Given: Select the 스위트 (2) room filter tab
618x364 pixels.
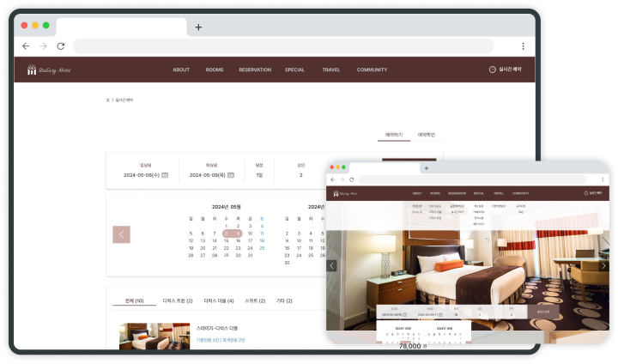Looking at the screenshot, I should [x=257, y=301].
